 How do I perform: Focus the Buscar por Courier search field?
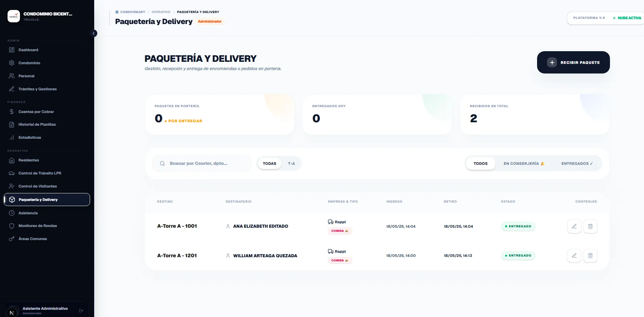[x=202, y=163]
